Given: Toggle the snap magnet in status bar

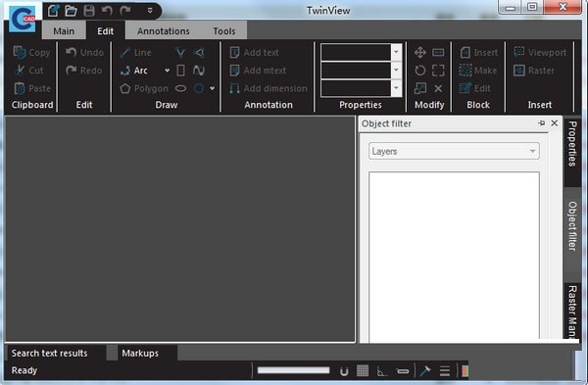Looking at the screenshot, I should pyautogui.click(x=344, y=371).
